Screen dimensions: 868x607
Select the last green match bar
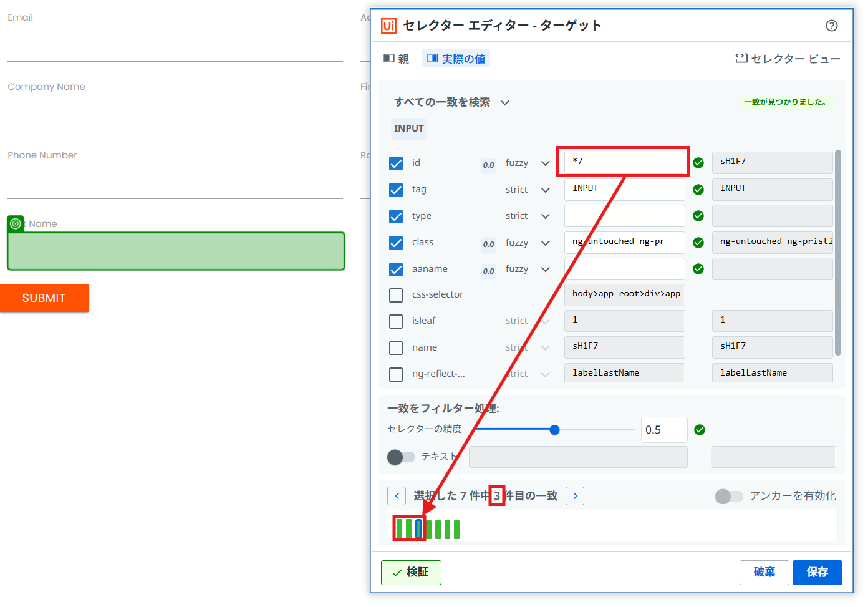point(456,529)
